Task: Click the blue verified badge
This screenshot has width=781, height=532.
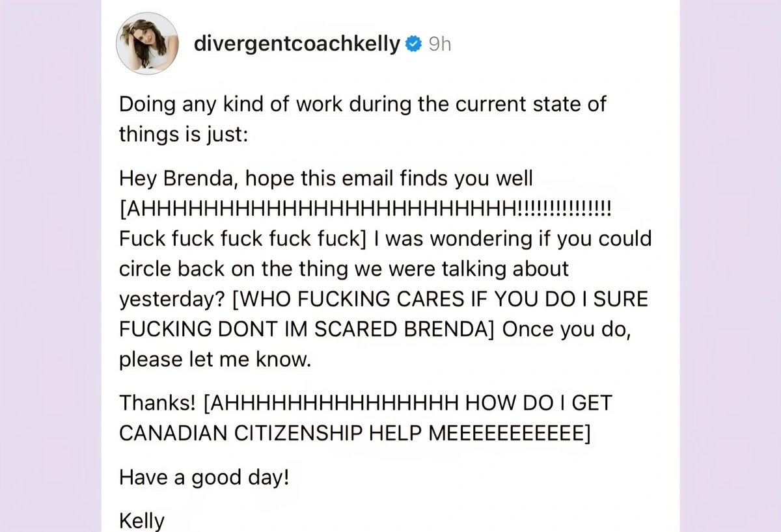Action: [x=413, y=44]
